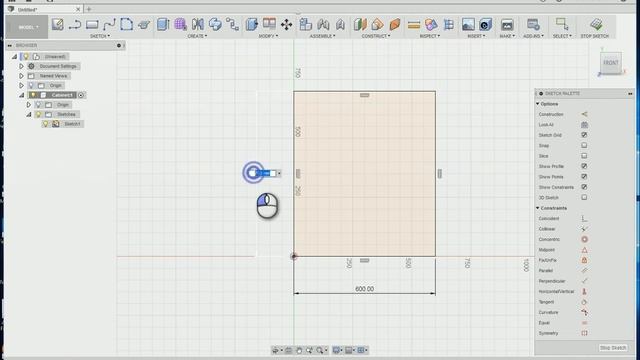Image resolution: width=640 pixels, height=360 pixels.
Task: Click the Extrude tool icon
Action: (163, 24)
